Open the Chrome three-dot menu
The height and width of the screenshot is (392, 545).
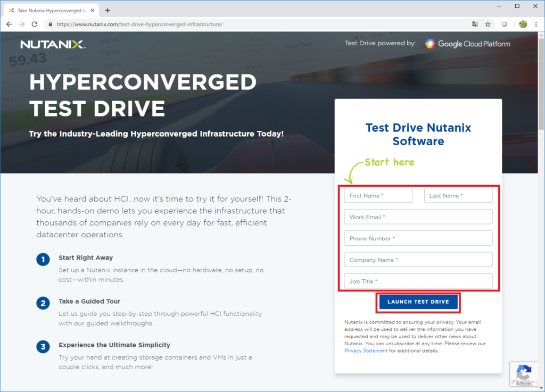[x=536, y=24]
